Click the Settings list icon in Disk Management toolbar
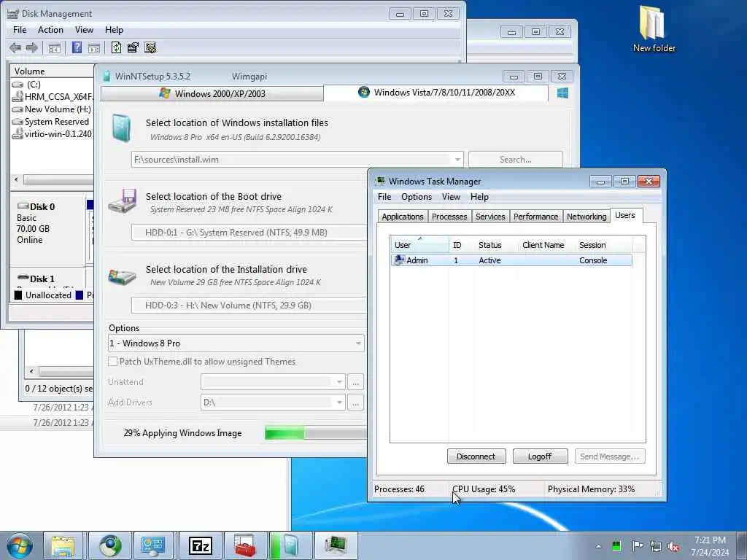 pyautogui.click(x=150, y=47)
